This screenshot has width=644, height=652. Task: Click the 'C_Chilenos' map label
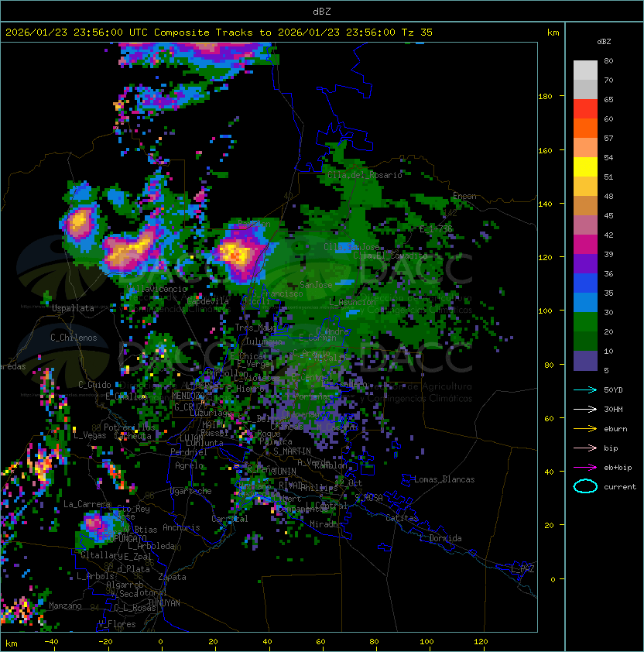coord(74,338)
